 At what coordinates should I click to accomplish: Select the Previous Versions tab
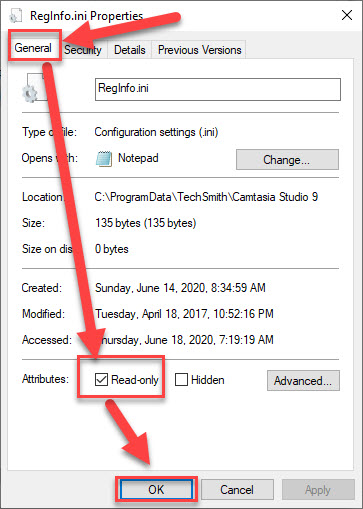coord(199,50)
